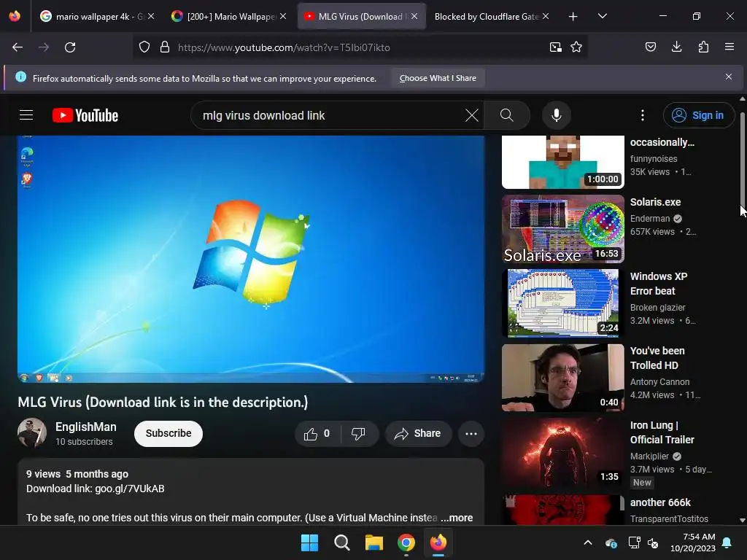Bookmark this page with the star icon
Image resolution: width=747 pixels, height=560 pixels.
[576, 47]
